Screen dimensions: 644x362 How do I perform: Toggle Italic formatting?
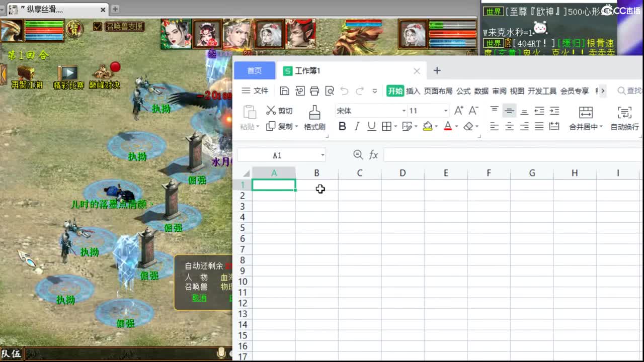(357, 127)
